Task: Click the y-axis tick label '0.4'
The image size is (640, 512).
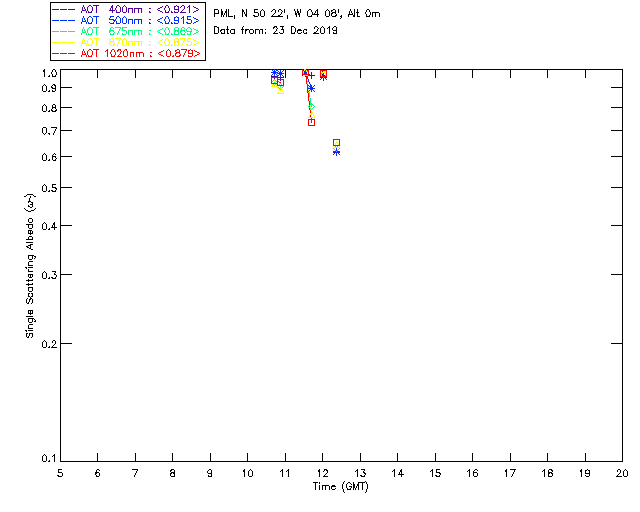Action: click(49, 226)
